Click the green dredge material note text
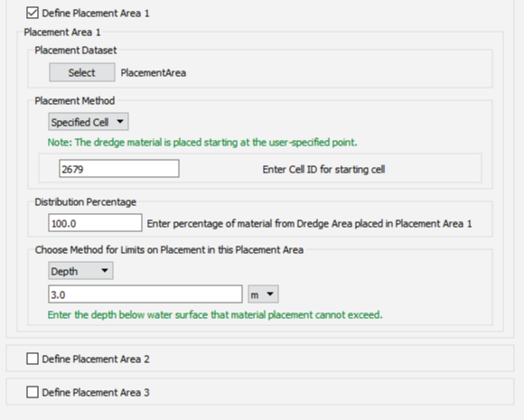Viewport: 524px width, 420px height. click(x=202, y=143)
